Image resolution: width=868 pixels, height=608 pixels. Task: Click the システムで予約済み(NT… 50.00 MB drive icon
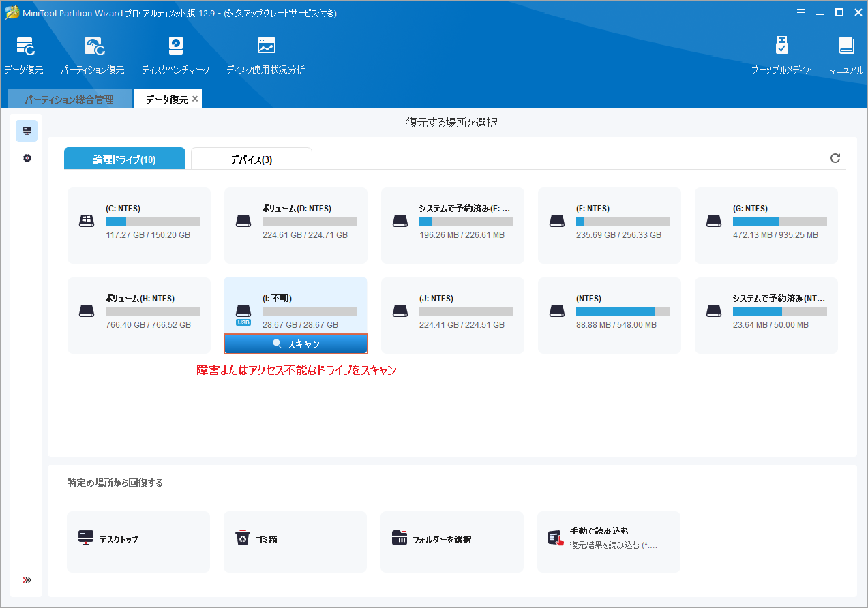(x=714, y=311)
